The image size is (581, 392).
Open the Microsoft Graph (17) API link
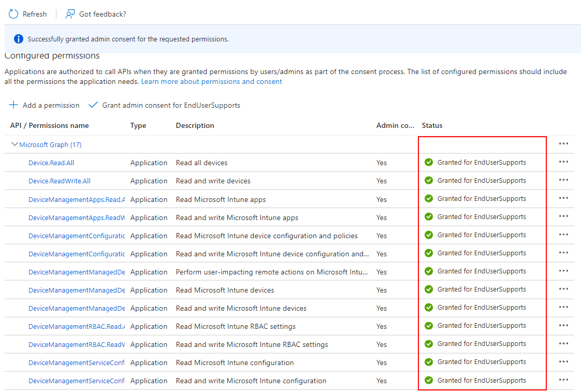(x=50, y=144)
